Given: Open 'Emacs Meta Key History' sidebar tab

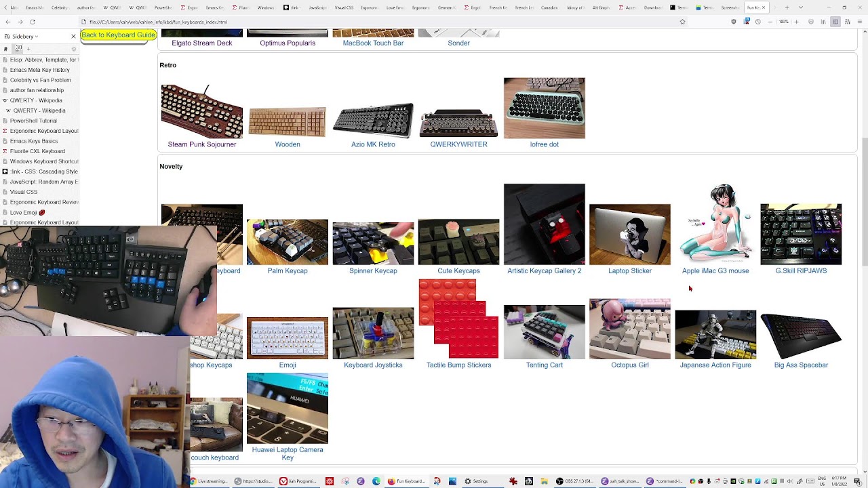Looking at the screenshot, I should click(39, 70).
